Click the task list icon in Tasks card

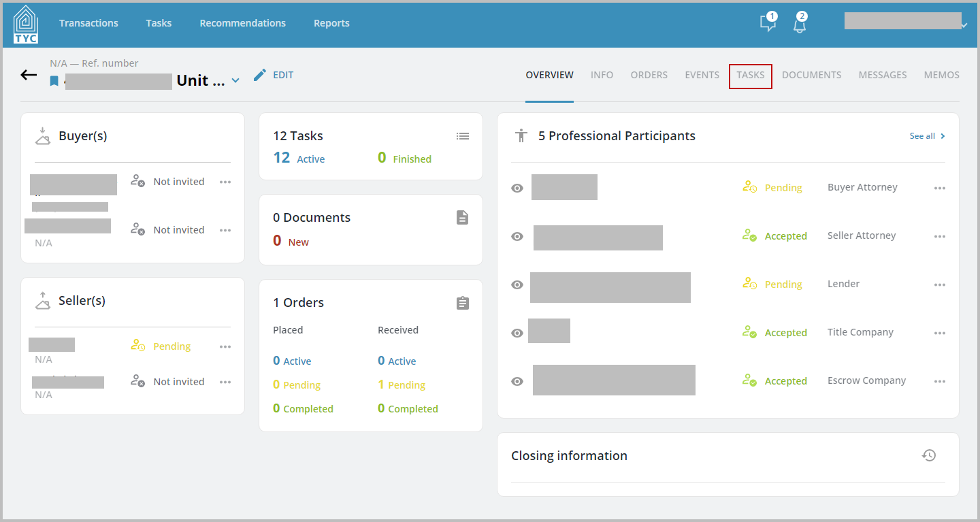coord(463,136)
